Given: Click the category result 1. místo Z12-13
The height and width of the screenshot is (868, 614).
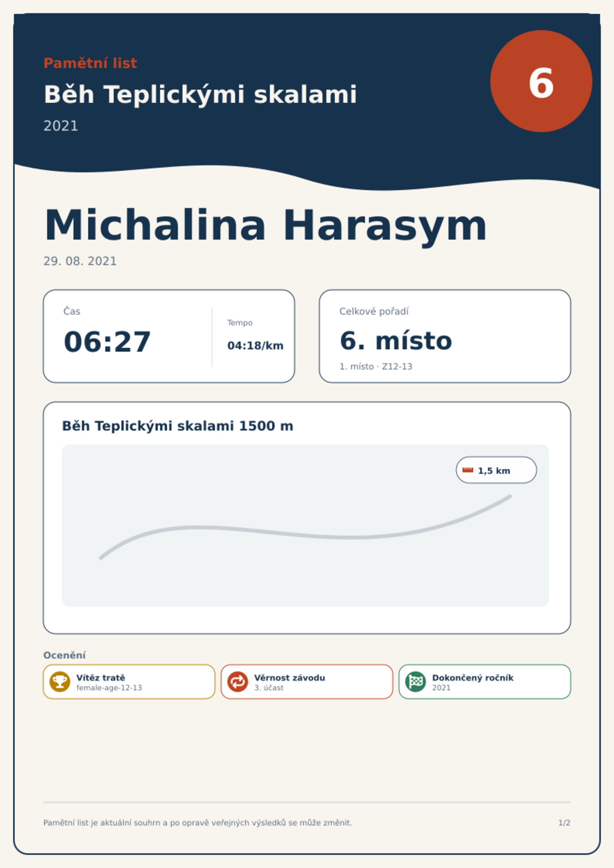Looking at the screenshot, I should point(376,366).
